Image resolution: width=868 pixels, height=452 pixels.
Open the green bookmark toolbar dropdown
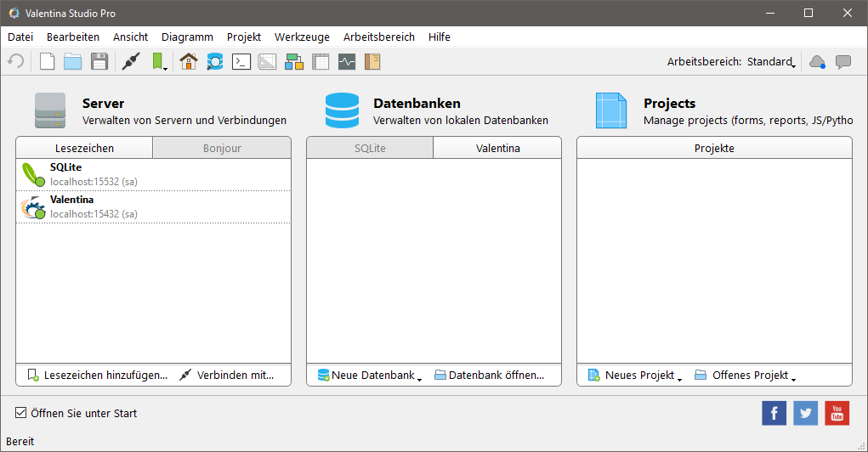click(x=159, y=61)
